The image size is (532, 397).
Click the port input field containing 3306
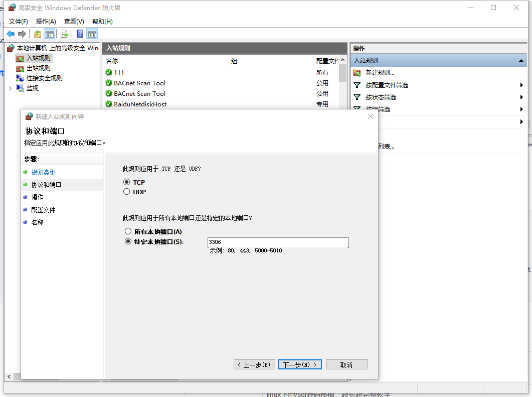pos(278,242)
